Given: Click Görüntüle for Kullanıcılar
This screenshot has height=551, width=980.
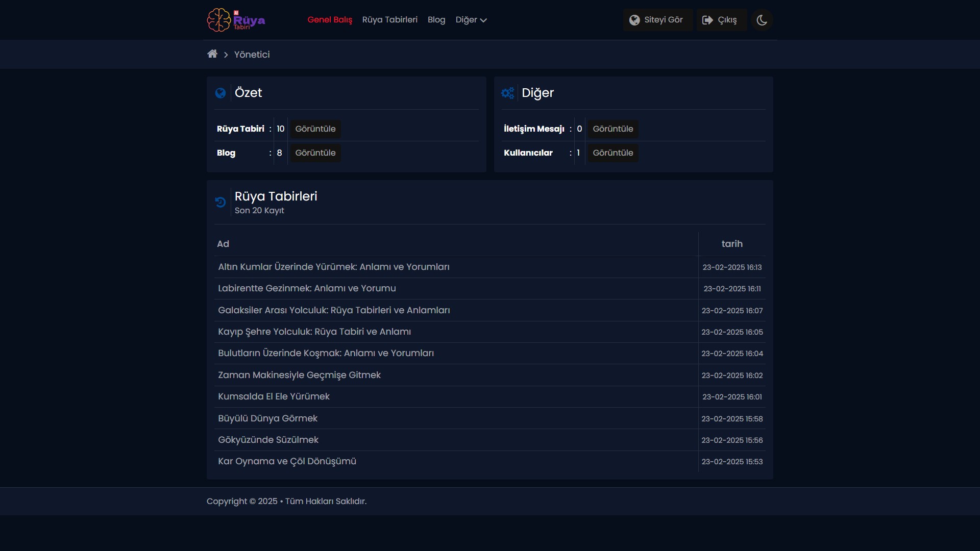Looking at the screenshot, I should (x=613, y=153).
